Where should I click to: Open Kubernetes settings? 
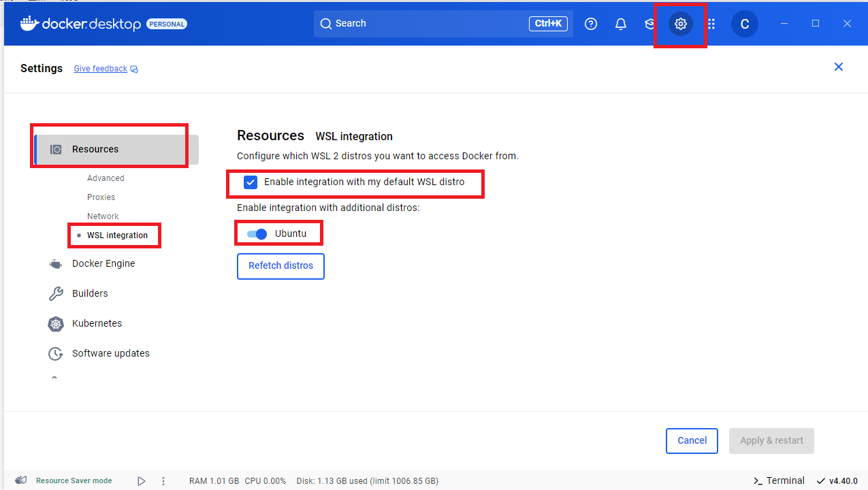(x=97, y=323)
